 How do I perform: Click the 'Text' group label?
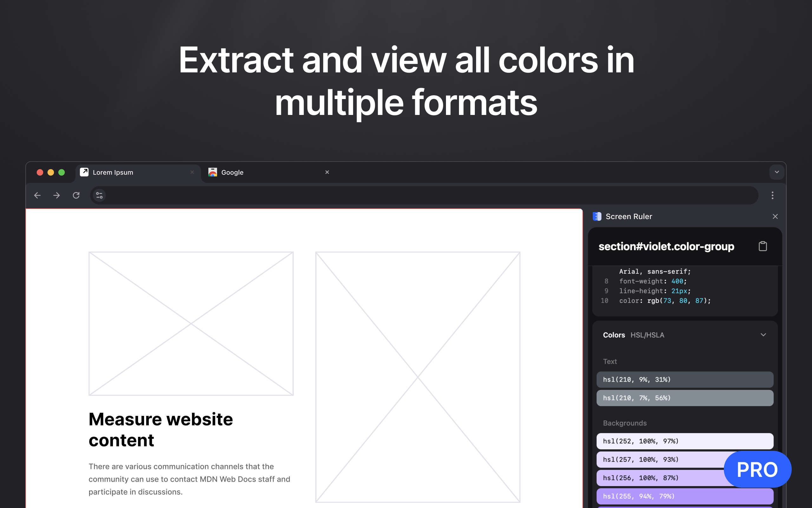click(x=610, y=362)
